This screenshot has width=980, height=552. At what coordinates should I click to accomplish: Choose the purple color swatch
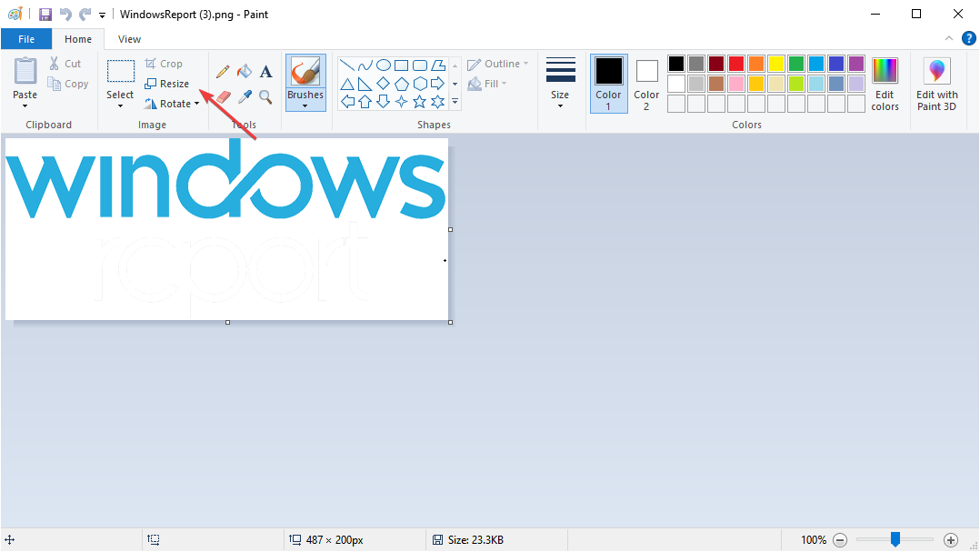pos(856,63)
